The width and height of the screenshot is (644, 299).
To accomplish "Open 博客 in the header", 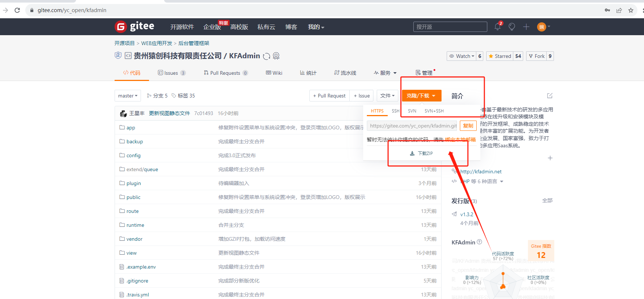I will [291, 27].
